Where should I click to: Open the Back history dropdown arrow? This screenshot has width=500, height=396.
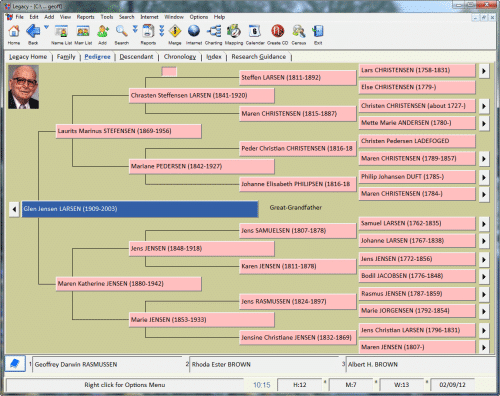[x=46, y=27]
